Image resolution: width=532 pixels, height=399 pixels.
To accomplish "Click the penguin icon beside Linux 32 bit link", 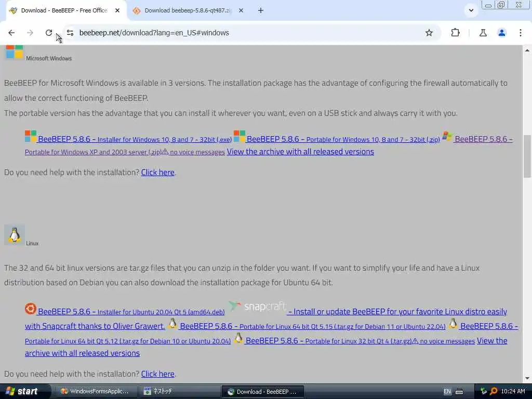I will tap(238, 338).
